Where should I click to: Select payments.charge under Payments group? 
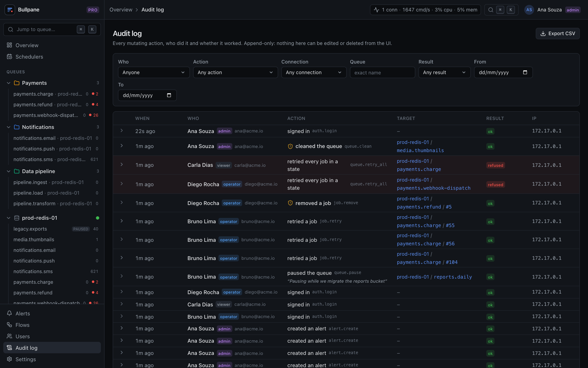point(56,94)
